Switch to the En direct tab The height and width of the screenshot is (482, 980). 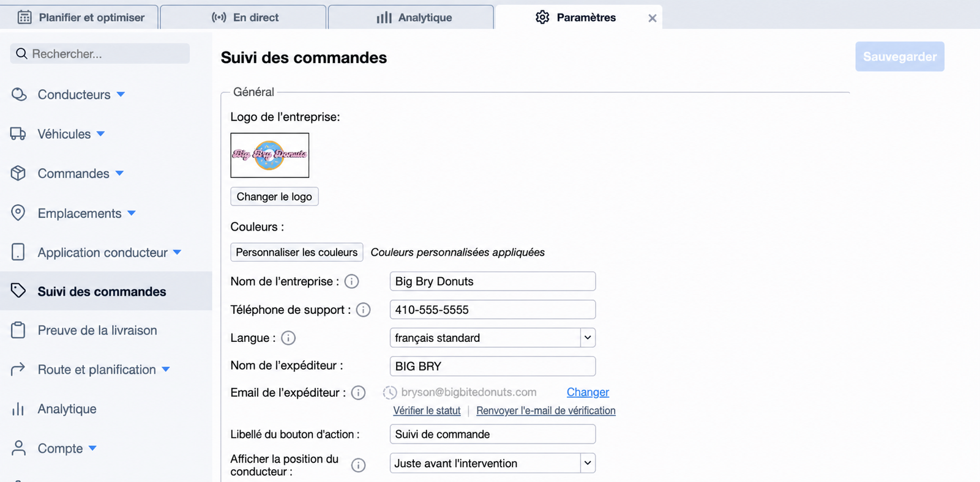coord(243,17)
